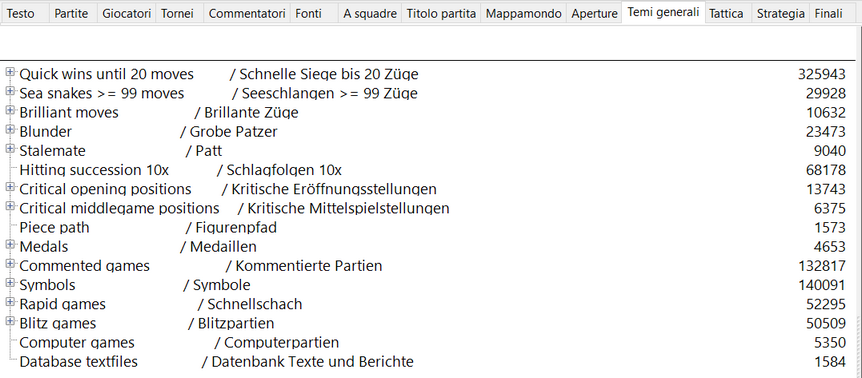Expand the Blunder / Grobe Patzer node

pyautogui.click(x=10, y=130)
